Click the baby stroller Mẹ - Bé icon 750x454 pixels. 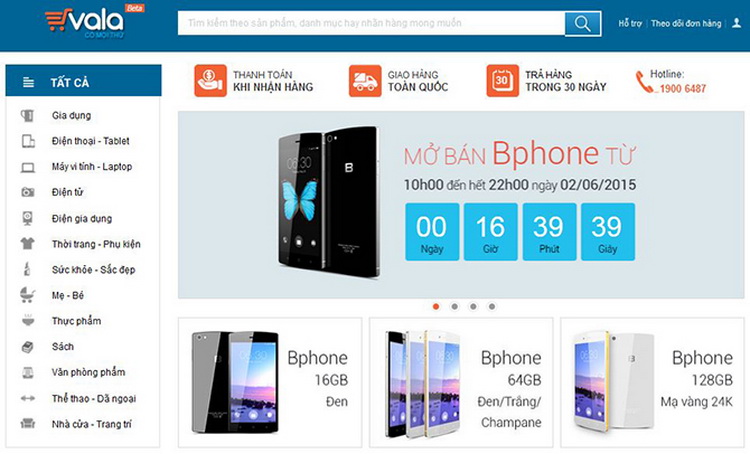tap(27, 295)
